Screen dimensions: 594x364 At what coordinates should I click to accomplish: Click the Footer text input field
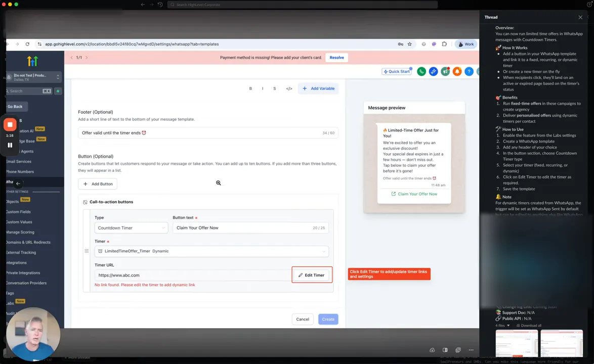pos(208,133)
